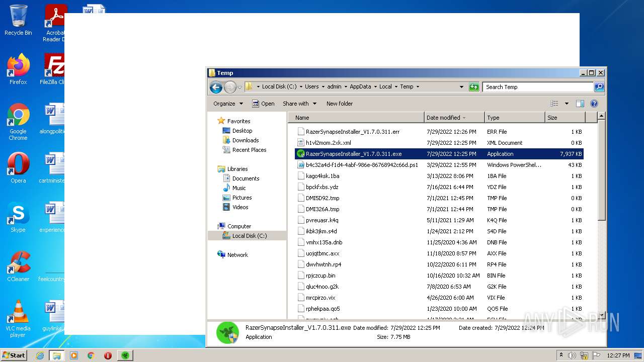Sort by Type column header

(515, 118)
